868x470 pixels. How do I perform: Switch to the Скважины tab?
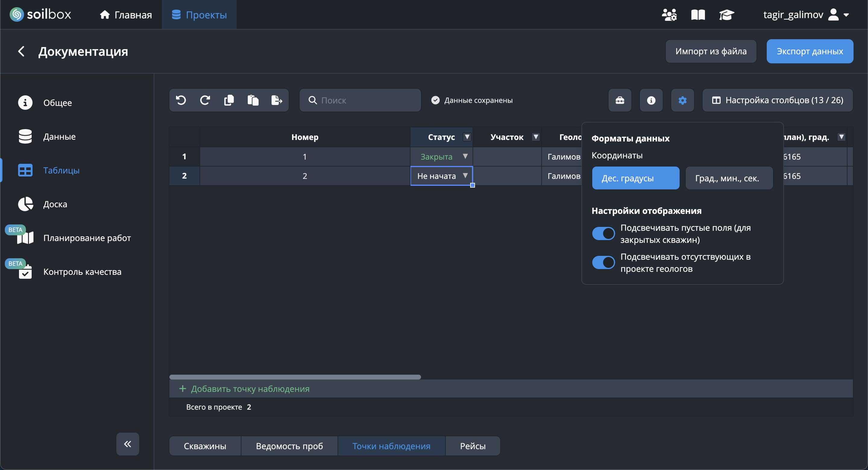coord(205,446)
